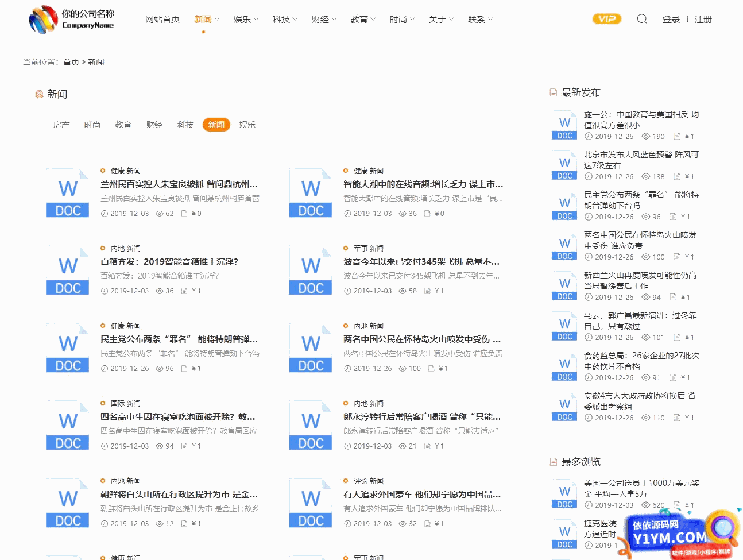Viewport: 743px width, 560px height.
Task: Open the search magnifier icon
Action: coord(642,19)
